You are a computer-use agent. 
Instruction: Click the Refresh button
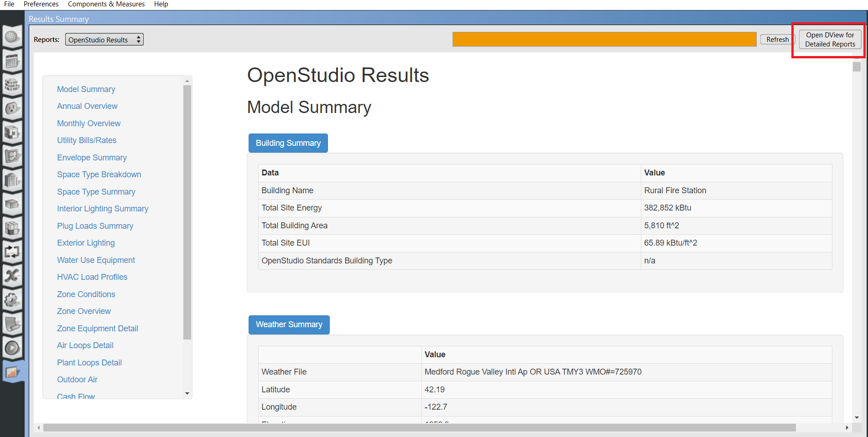coord(777,40)
